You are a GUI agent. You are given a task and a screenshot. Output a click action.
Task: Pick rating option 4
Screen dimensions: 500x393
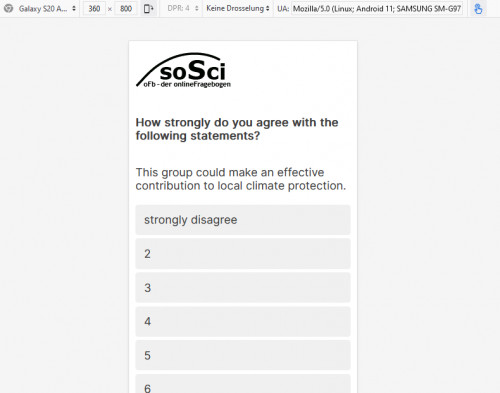(x=243, y=322)
